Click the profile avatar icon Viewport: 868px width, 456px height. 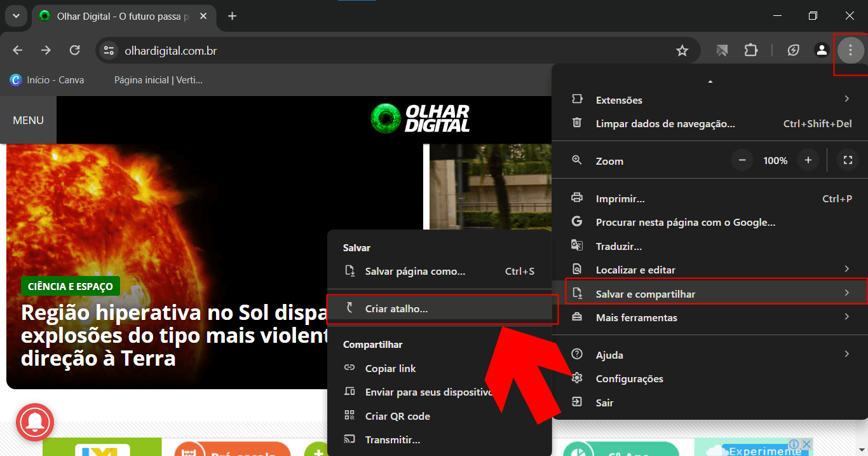[x=822, y=50]
